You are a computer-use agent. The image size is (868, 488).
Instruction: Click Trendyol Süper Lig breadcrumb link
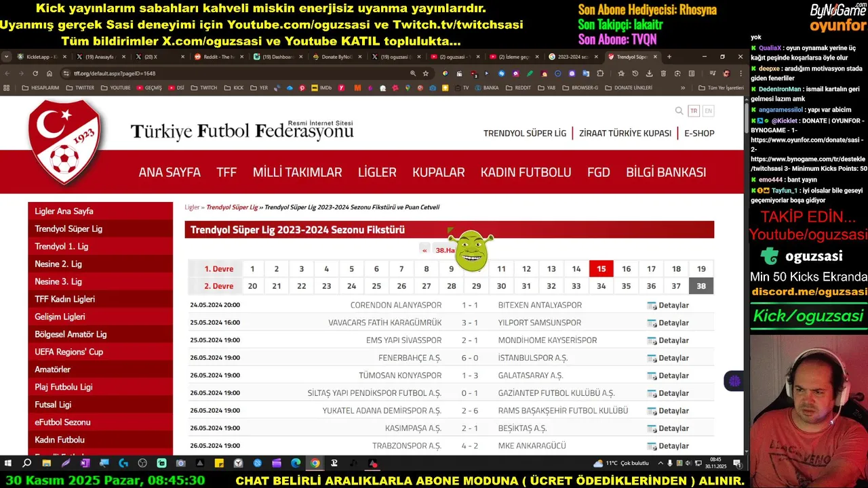tap(232, 207)
